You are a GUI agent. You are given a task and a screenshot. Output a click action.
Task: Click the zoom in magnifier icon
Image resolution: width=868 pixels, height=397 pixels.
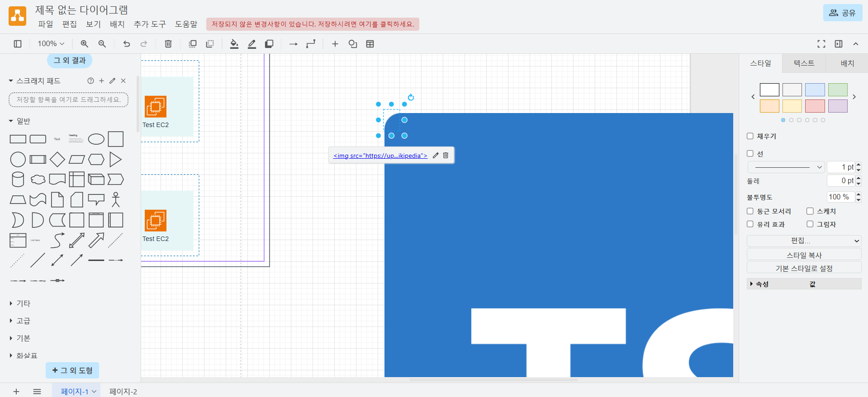(x=84, y=44)
